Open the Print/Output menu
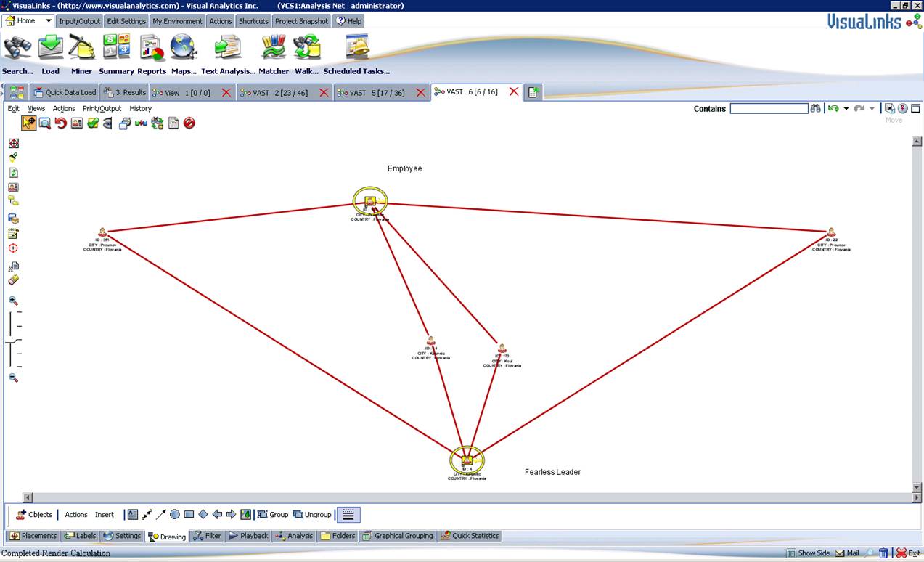Viewport: 924px width, 562px height. 102,109
